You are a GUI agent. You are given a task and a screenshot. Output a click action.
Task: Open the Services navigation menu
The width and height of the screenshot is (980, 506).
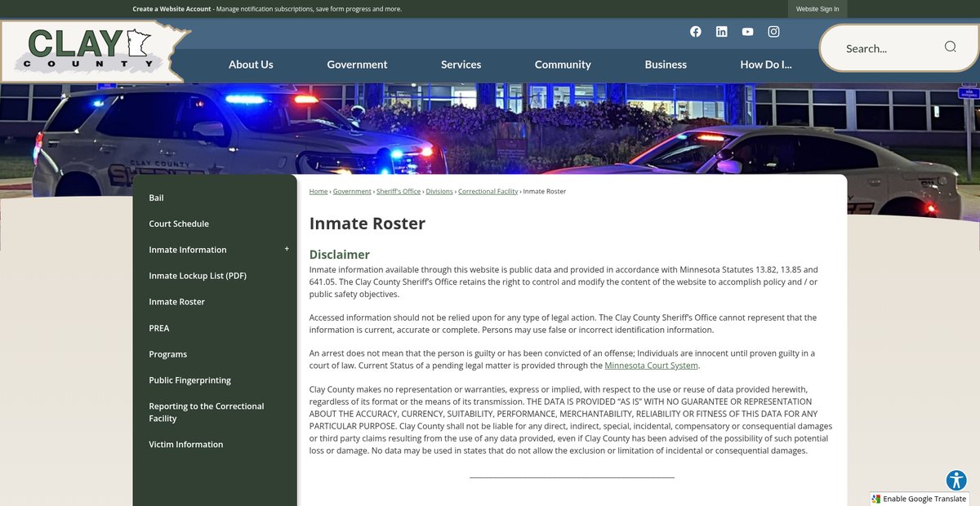pos(461,64)
